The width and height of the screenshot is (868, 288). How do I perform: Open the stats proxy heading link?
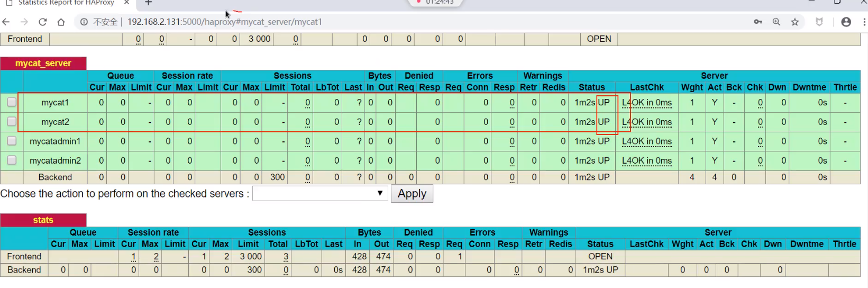43,220
